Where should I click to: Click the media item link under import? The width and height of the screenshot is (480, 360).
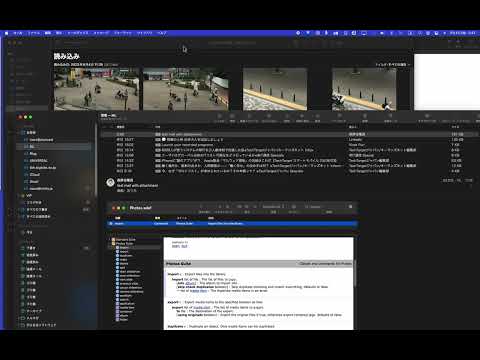point(198,291)
